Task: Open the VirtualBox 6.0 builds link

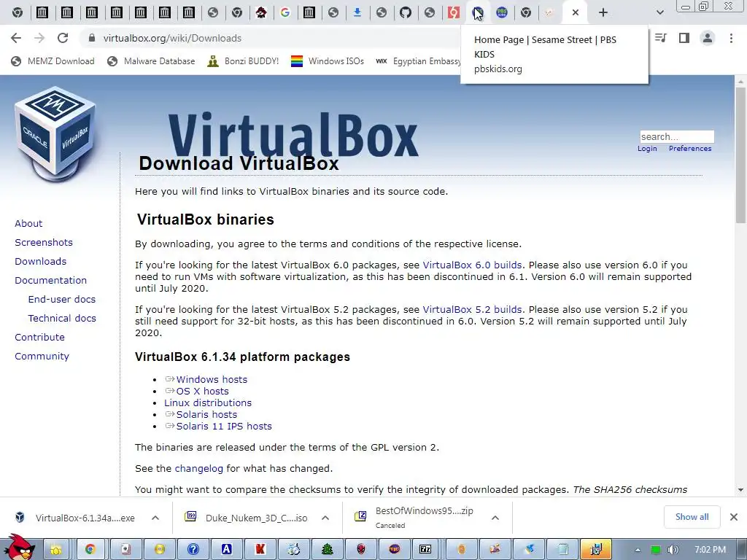Action: (472, 265)
